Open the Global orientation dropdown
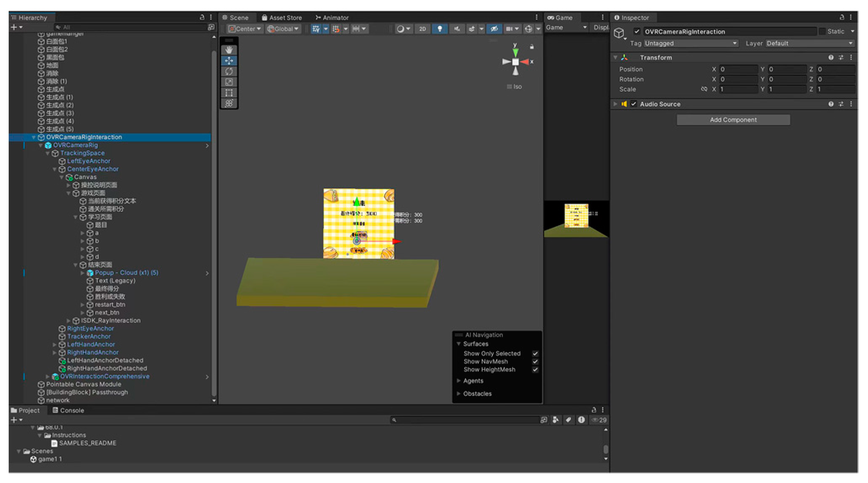 coord(283,29)
